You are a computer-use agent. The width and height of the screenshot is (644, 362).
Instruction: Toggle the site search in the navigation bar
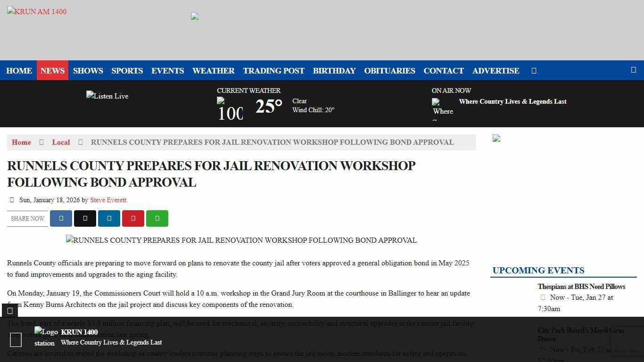point(534,70)
